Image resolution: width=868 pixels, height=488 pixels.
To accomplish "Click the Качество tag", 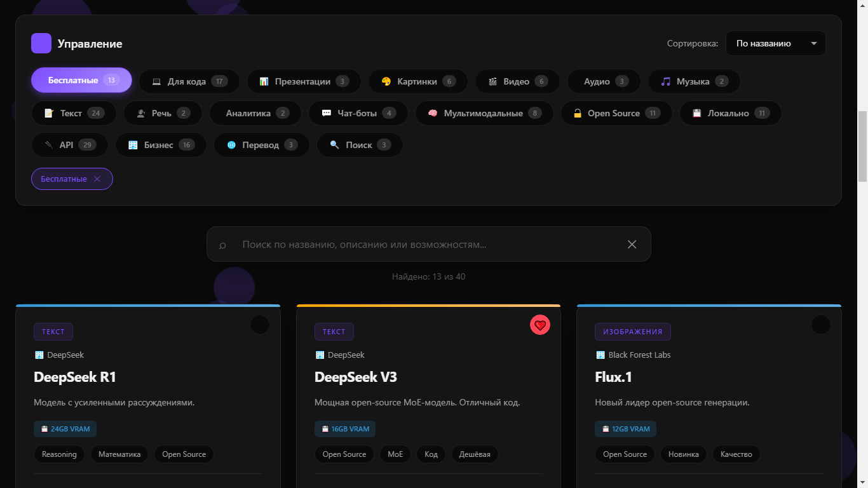I will click(736, 454).
